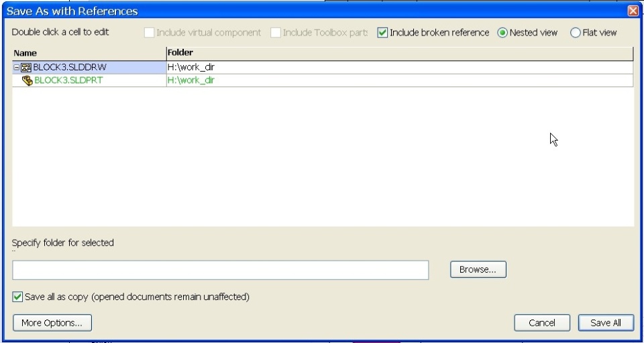The width and height of the screenshot is (644, 343).
Task: Toggle Include Toolbox parts checkbox
Action: tap(275, 33)
